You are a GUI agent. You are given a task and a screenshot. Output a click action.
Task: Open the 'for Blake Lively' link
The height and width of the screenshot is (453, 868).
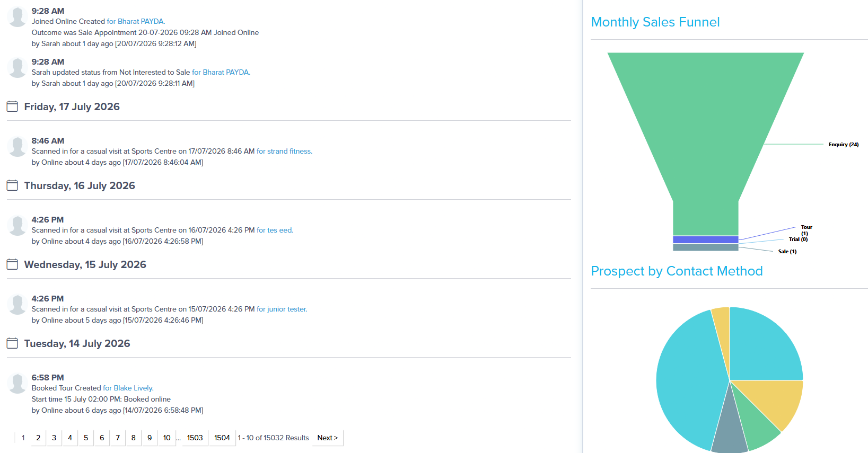pos(128,388)
